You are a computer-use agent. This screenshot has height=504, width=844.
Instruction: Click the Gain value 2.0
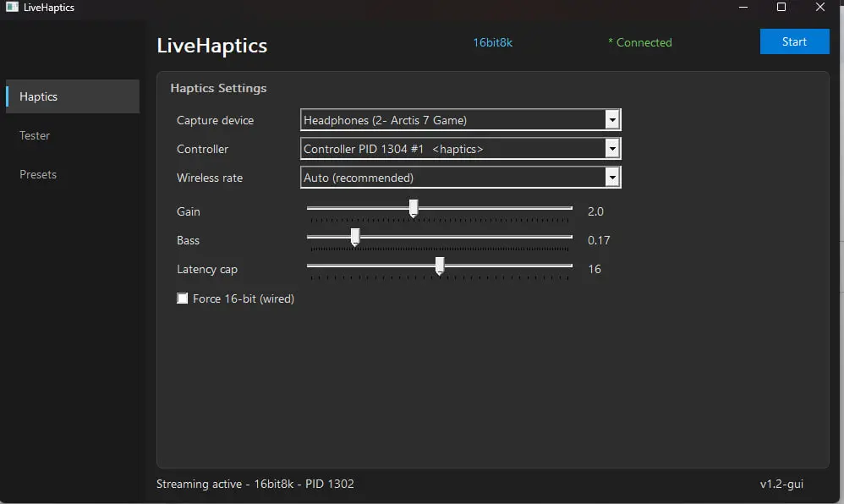point(595,211)
